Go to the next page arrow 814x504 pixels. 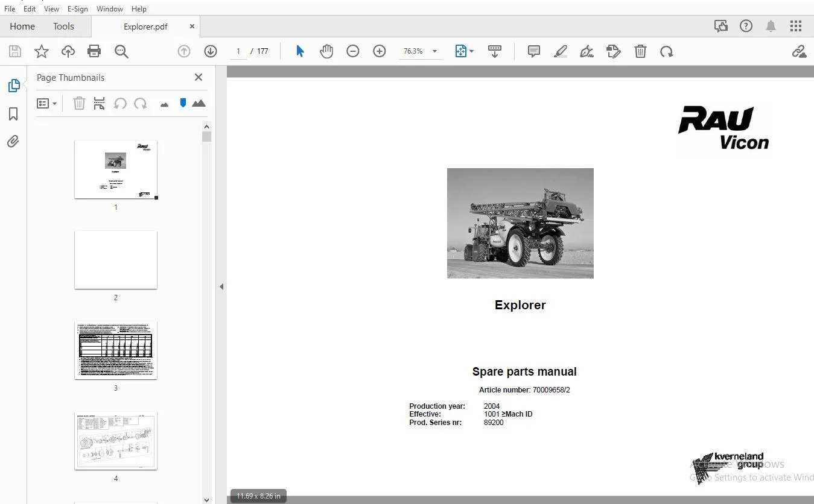(x=211, y=51)
